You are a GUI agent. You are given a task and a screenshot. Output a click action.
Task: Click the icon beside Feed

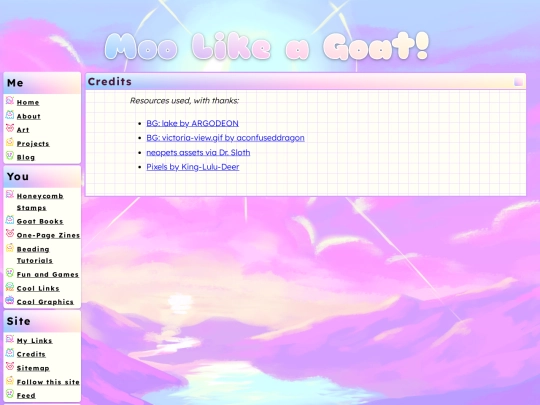(10, 394)
